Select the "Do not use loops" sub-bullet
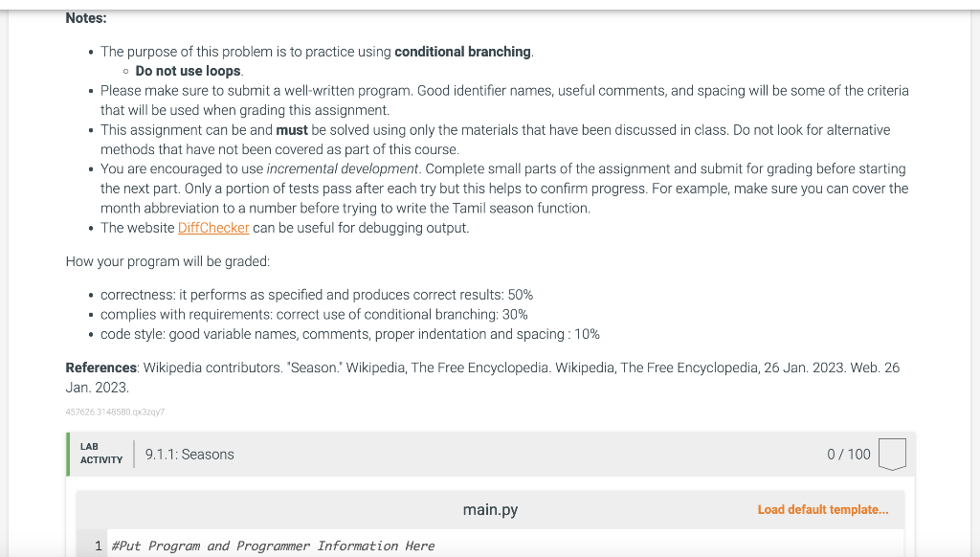 [x=189, y=71]
